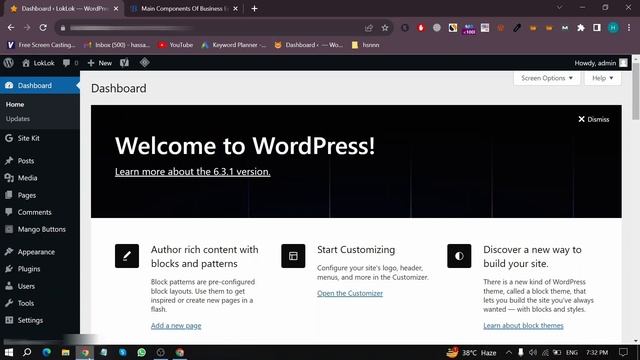Open the New content menu

pyautogui.click(x=100, y=63)
